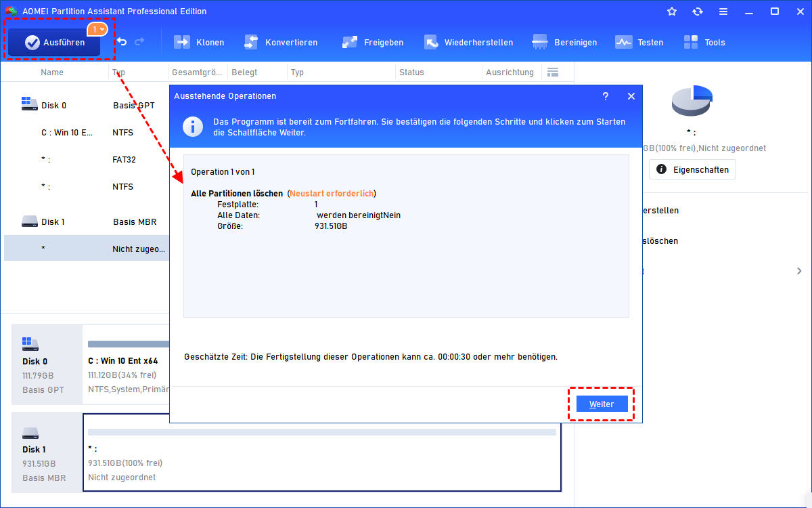Click the redo arrow icon
The height and width of the screenshot is (508, 812).
click(x=139, y=42)
